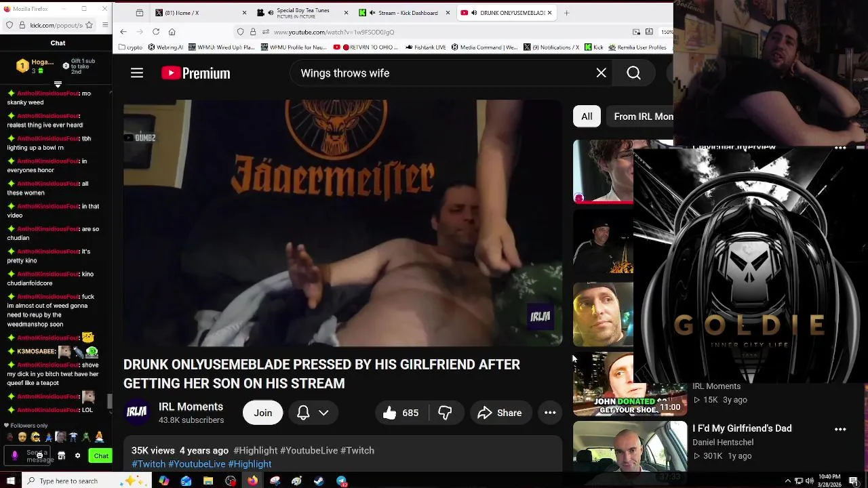Open a new browser tab
This screenshot has width=868, height=488.
click(567, 13)
